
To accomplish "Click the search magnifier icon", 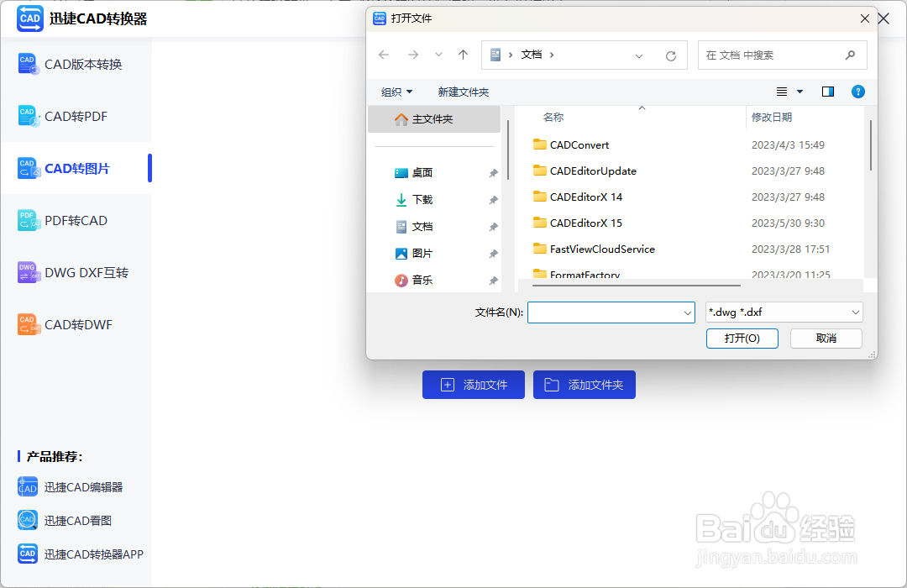I will point(850,55).
